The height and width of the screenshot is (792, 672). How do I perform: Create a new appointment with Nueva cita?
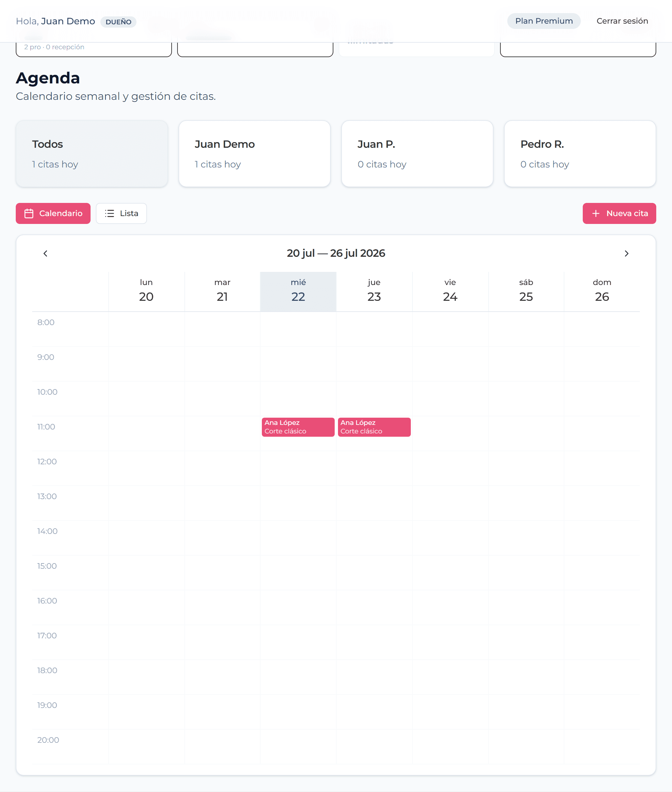[x=619, y=213]
